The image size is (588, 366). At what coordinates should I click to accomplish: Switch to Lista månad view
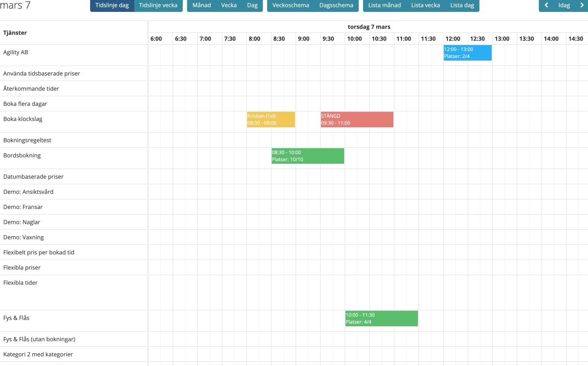(384, 5)
